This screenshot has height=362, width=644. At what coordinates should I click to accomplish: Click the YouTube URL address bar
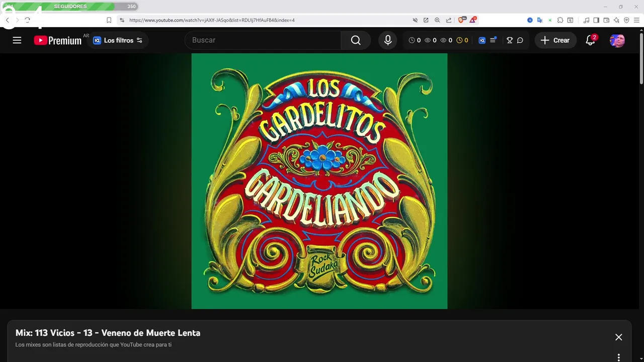click(212, 20)
